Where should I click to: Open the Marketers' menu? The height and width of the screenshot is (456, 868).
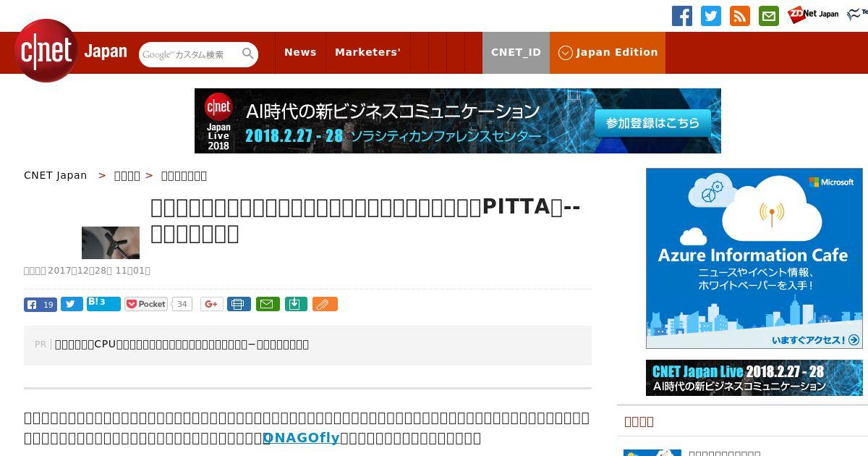pos(367,52)
